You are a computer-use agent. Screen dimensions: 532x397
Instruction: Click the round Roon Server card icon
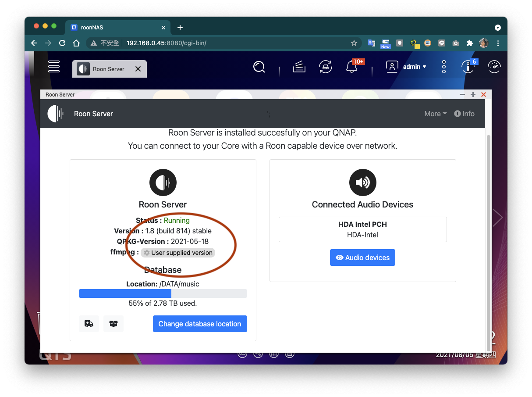(x=163, y=182)
